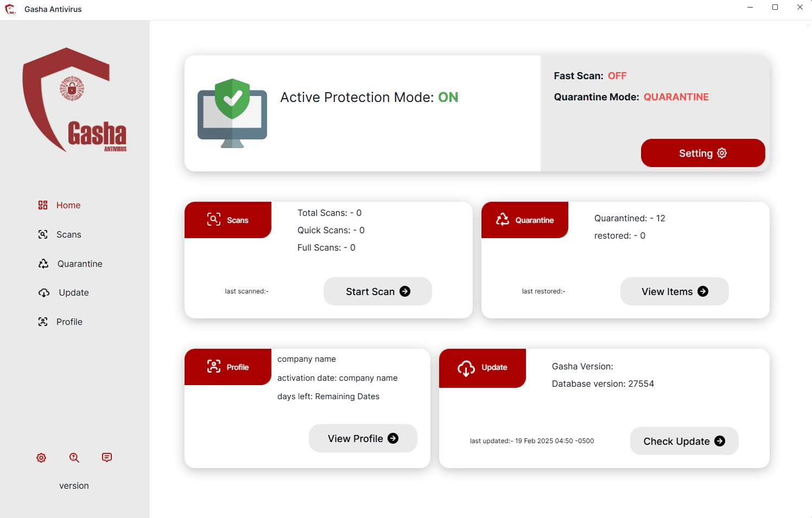Viewport: 812px width, 518px height.
Task: Select the Scans icon in the sidebar
Action: (x=44, y=234)
